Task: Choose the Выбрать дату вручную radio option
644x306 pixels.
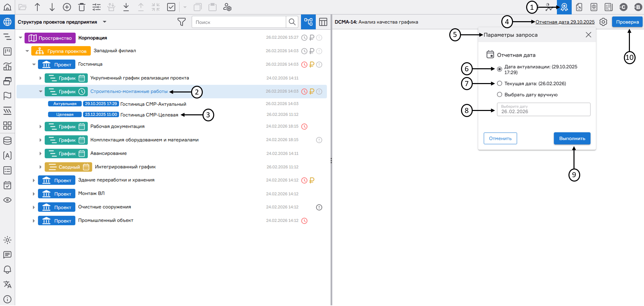Action: coord(500,94)
